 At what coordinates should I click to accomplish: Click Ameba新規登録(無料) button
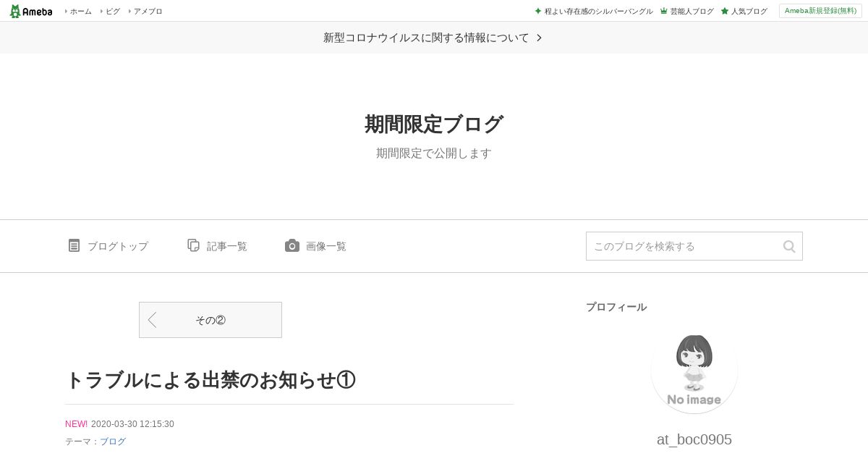(x=820, y=11)
